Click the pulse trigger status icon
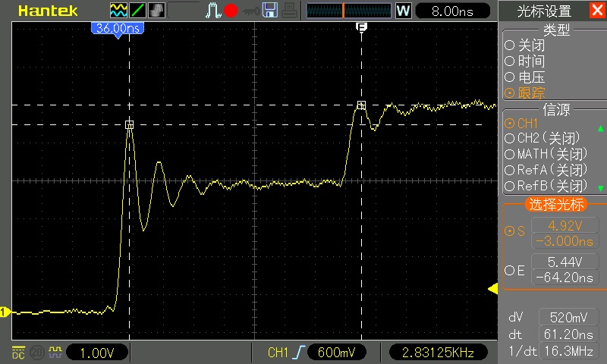This screenshot has width=607, height=364. click(212, 11)
